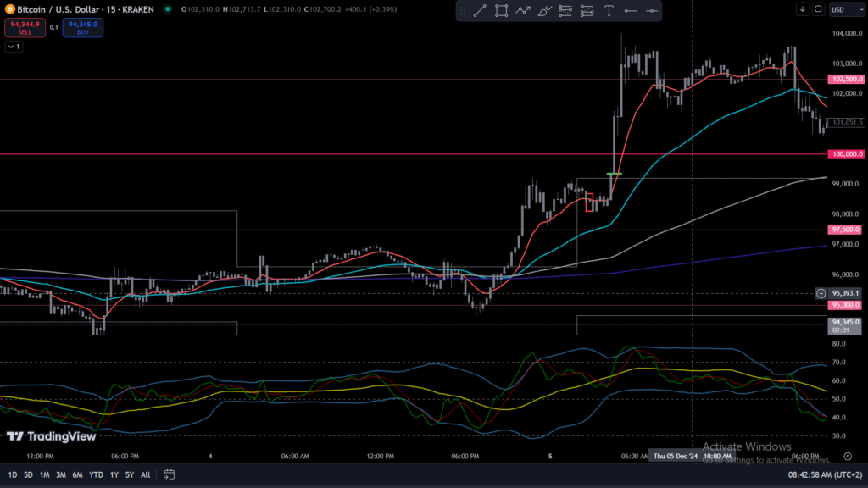Open the go-to-date calendar icon
This screenshot has width=868, height=488.
pos(169,474)
